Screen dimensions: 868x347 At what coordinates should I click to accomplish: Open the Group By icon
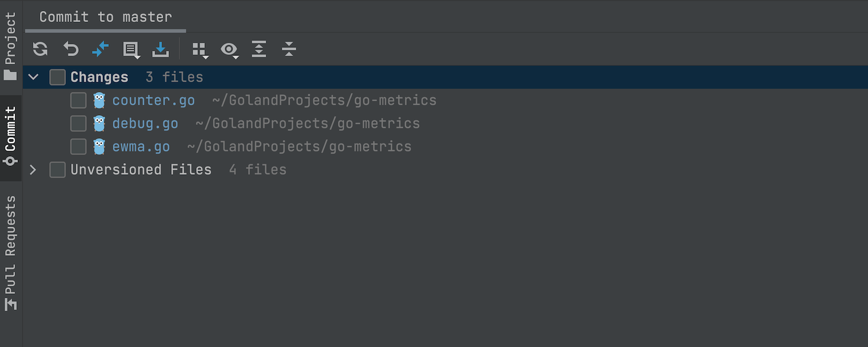200,50
